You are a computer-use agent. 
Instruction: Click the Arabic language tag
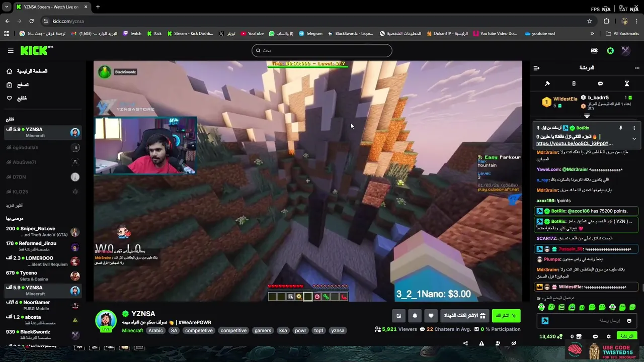tap(155, 331)
